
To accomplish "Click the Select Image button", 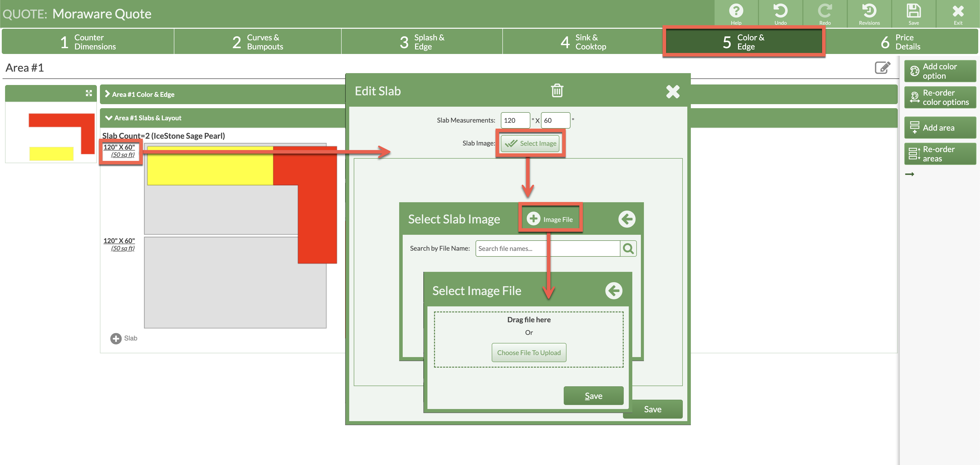I will pyautogui.click(x=530, y=143).
